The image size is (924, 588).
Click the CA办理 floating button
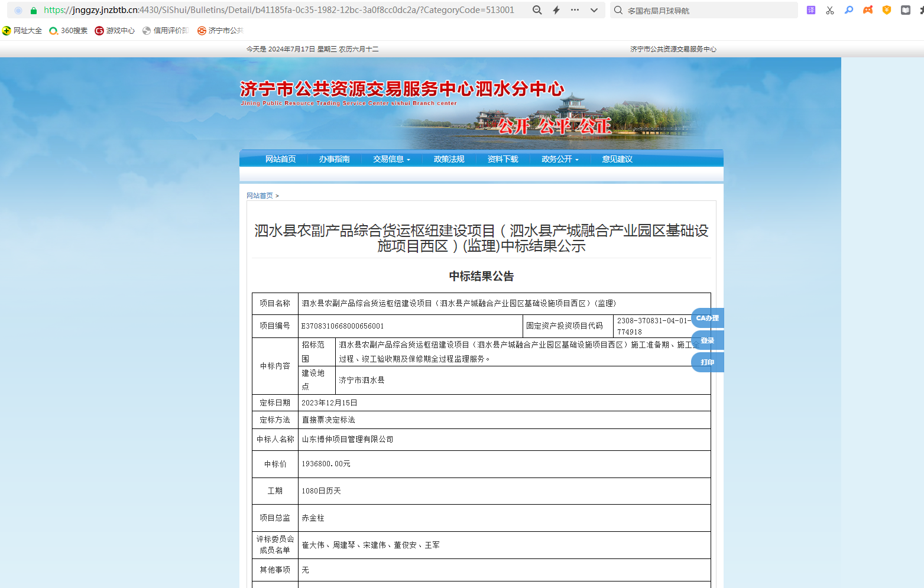(x=707, y=318)
